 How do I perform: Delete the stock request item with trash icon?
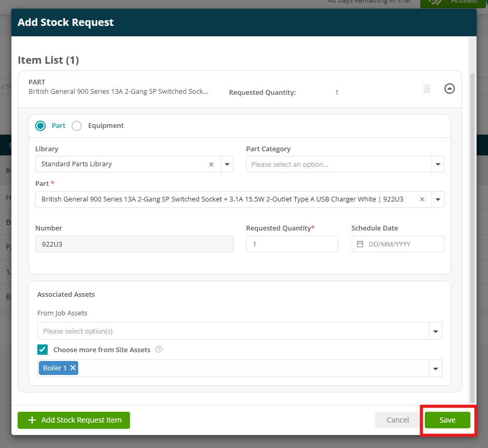click(427, 89)
